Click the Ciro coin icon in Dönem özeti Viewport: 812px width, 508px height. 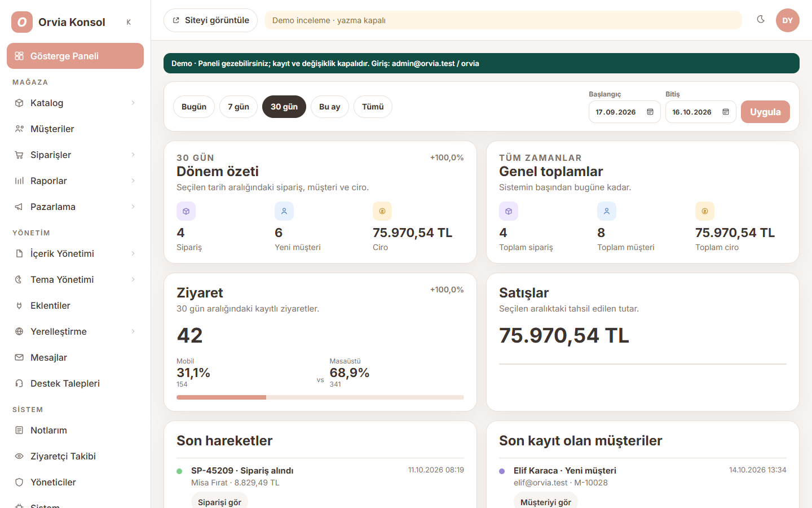click(x=382, y=211)
